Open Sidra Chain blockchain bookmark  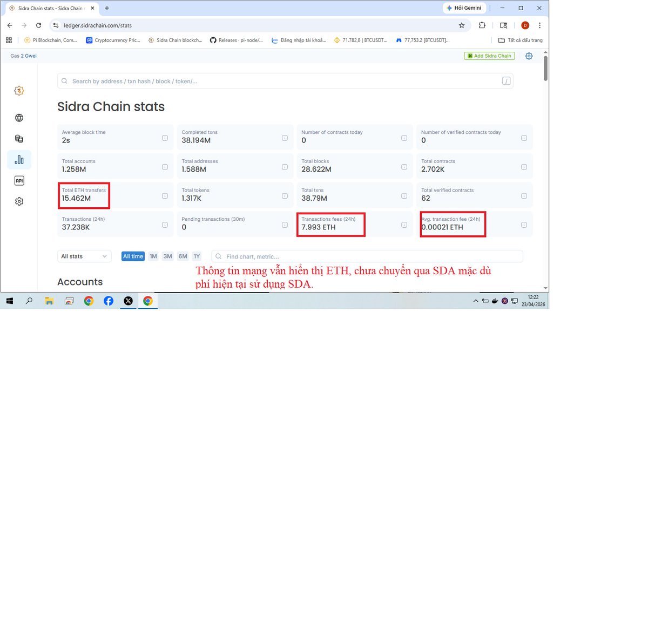coord(175,40)
